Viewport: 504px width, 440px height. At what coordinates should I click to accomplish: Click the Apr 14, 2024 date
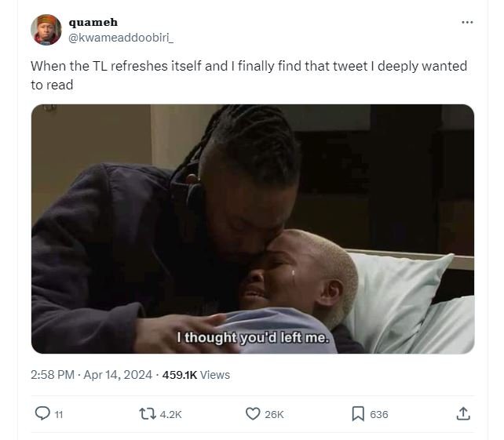coord(118,375)
